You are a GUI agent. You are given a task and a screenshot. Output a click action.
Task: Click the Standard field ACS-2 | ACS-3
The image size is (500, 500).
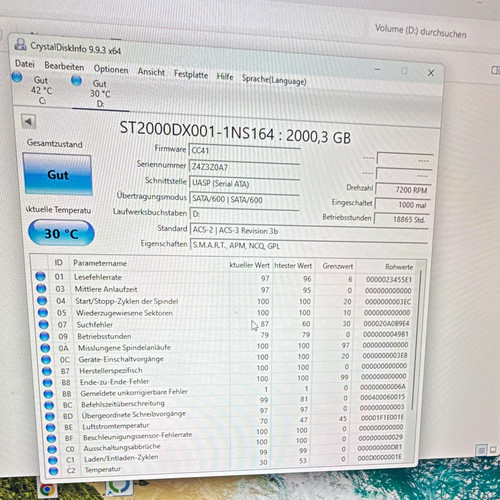coord(309,230)
